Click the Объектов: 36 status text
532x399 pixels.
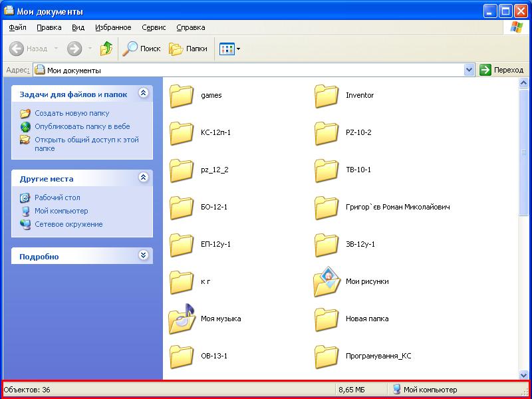pyautogui.click(x=27, y=390)
